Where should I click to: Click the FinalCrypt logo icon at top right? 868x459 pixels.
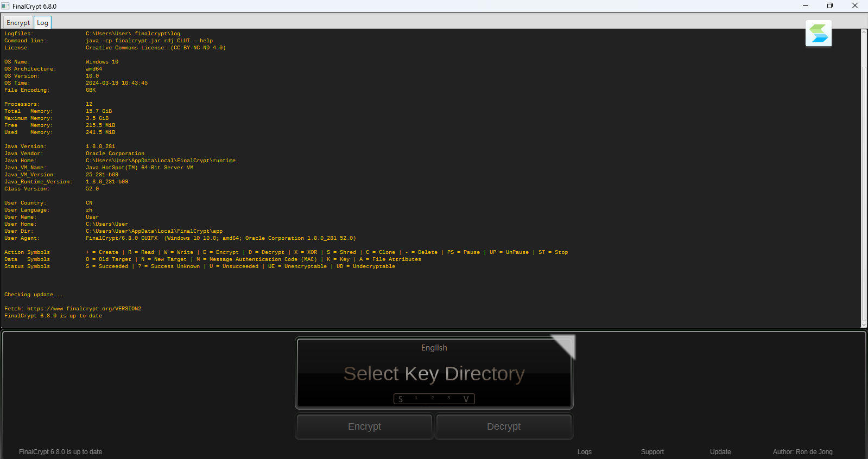tap(819, 34)
